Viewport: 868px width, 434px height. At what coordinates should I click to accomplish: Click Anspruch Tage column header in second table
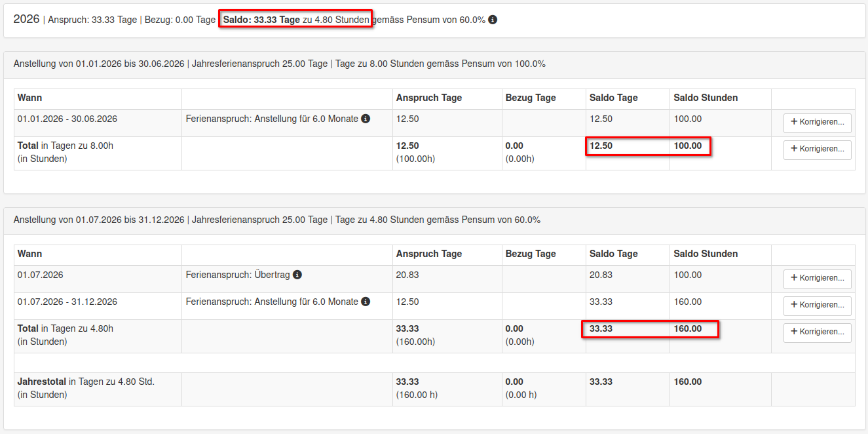click(x=428, y=254)
